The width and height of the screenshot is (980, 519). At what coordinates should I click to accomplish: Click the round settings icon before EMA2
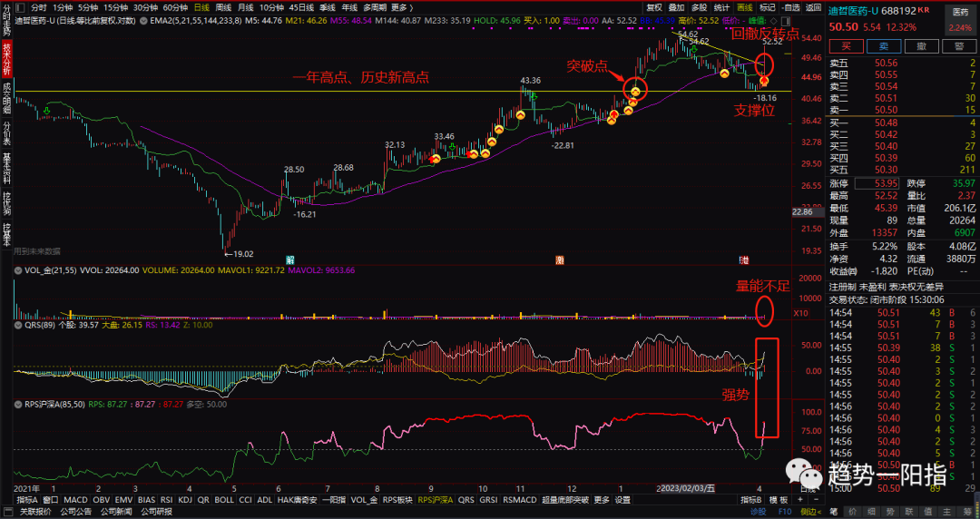[144, 21]
